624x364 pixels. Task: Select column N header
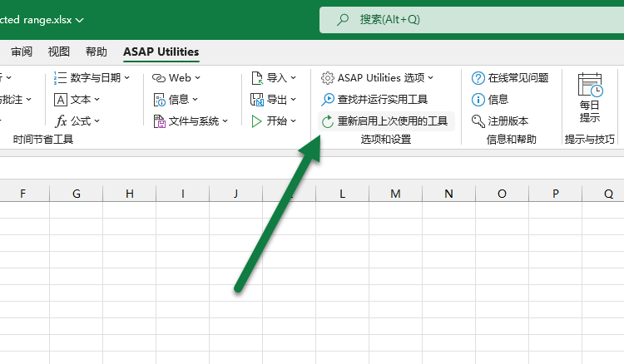coord(449,194)
